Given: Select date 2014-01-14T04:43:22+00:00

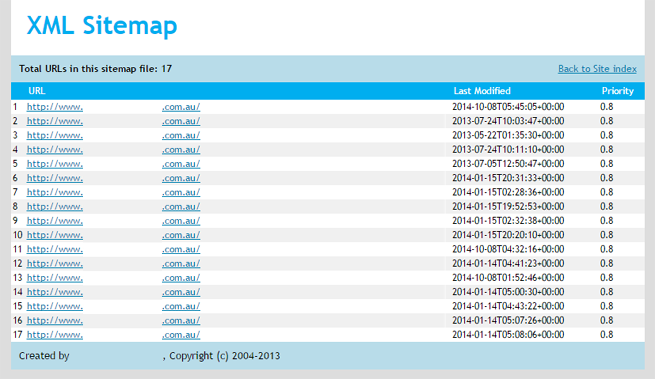Looking at the screenshot, I should pyautogui.click(x=508, y=306).
